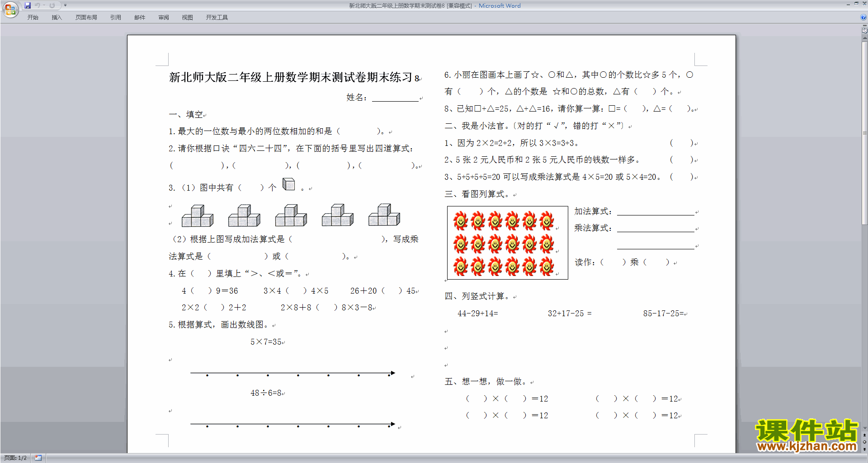This screenshot has width=868, height=463.
Task: Click the comparison 26+20 ( ) 45
Action: [383, 291]
